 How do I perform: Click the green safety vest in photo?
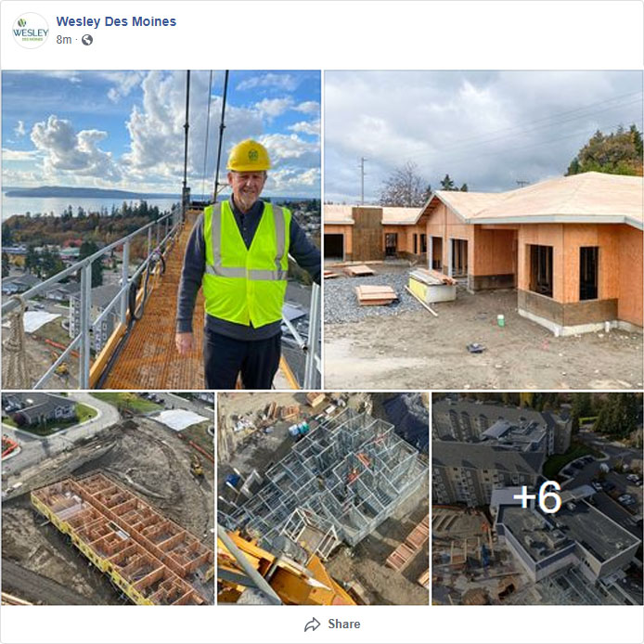[x=246, y=262]
